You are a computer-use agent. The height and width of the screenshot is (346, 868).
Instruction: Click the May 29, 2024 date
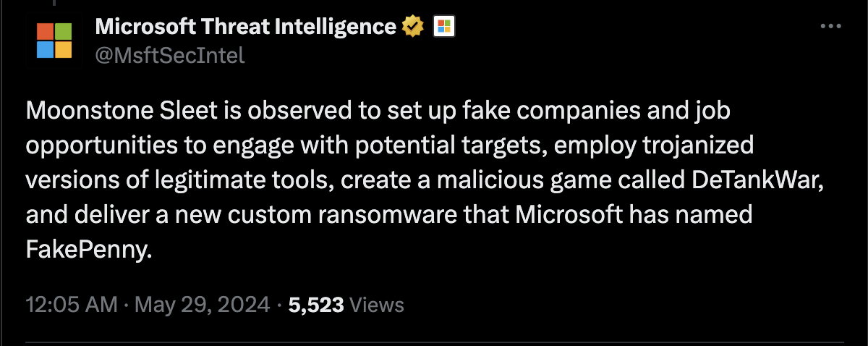click(x=200, y=304)
